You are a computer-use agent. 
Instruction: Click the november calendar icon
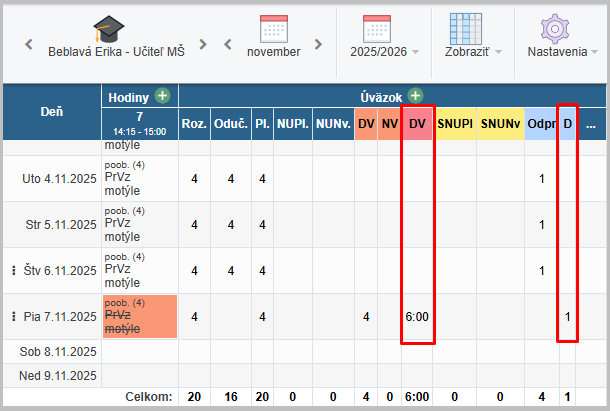[x=273, y=28]
